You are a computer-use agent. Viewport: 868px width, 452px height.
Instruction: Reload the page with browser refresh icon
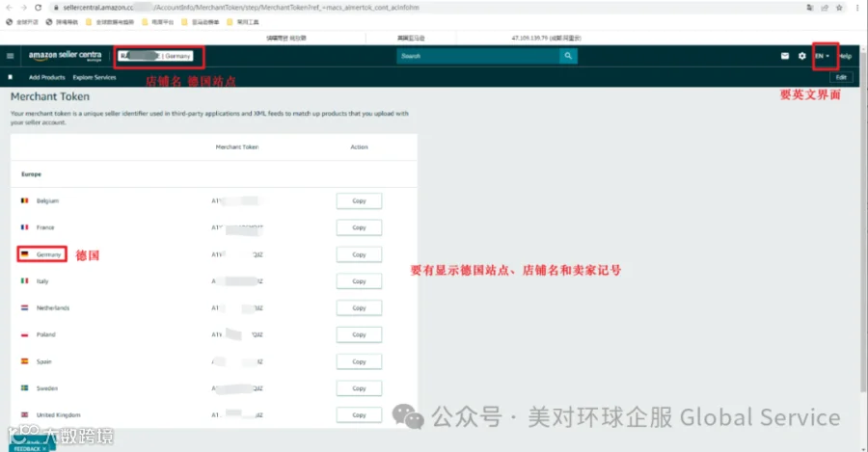coord(38,8)
